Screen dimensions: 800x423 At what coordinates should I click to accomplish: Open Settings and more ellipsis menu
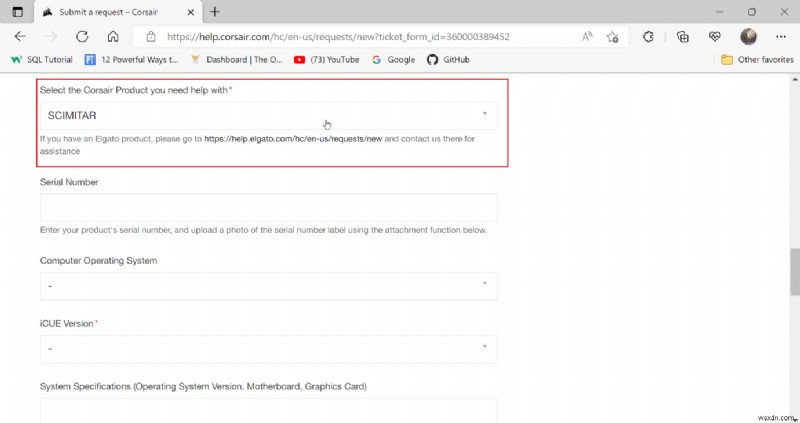coord(781,37)
